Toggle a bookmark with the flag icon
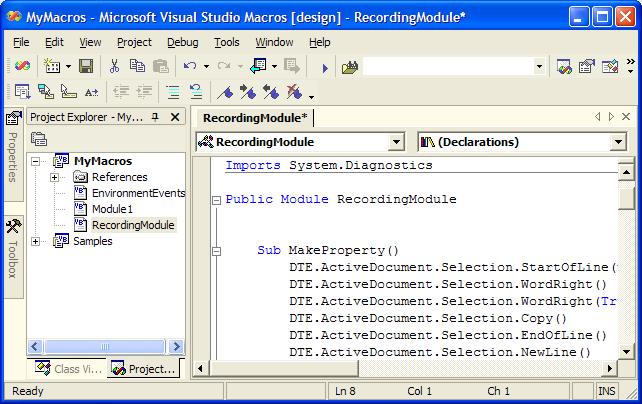 (x=225, y=93)
